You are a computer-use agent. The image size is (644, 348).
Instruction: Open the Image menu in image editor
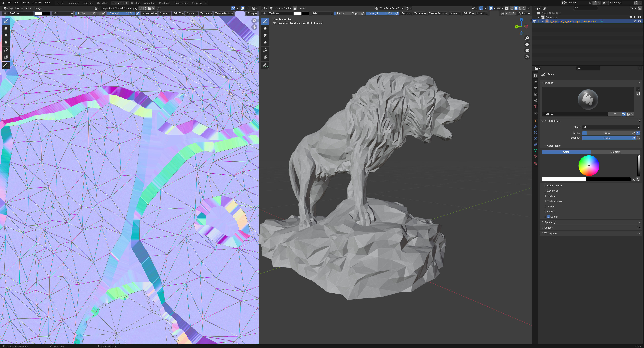click(38, 8)
